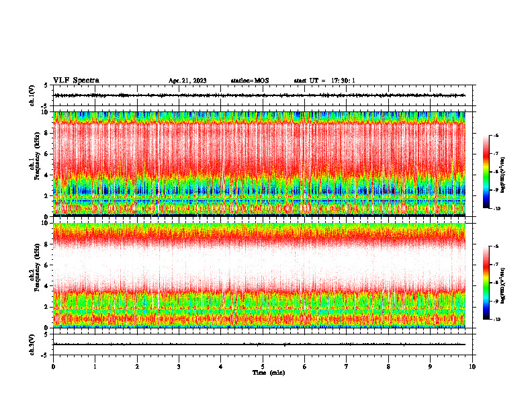
Task: Click the ch.1 spectrogram color bar
Action: 486,172
